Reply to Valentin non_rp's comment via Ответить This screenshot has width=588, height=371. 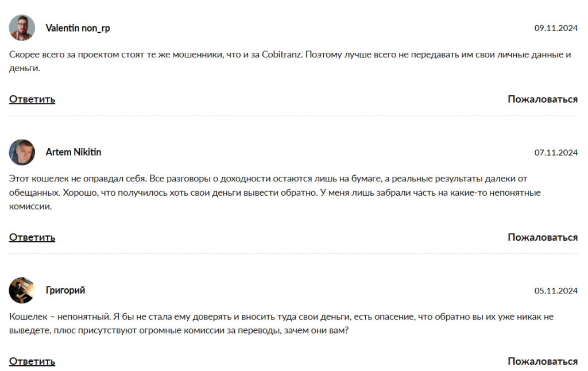(x=32, y=99)
